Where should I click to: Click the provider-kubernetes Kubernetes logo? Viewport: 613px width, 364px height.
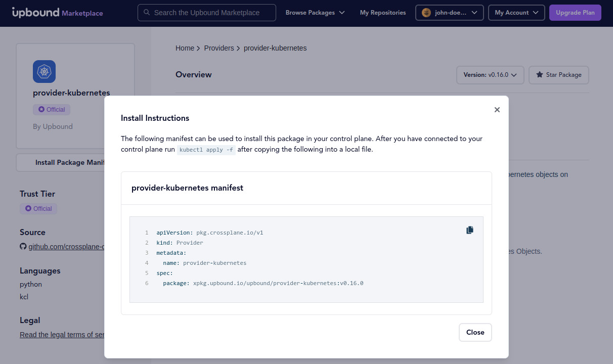tap(44, 71)
